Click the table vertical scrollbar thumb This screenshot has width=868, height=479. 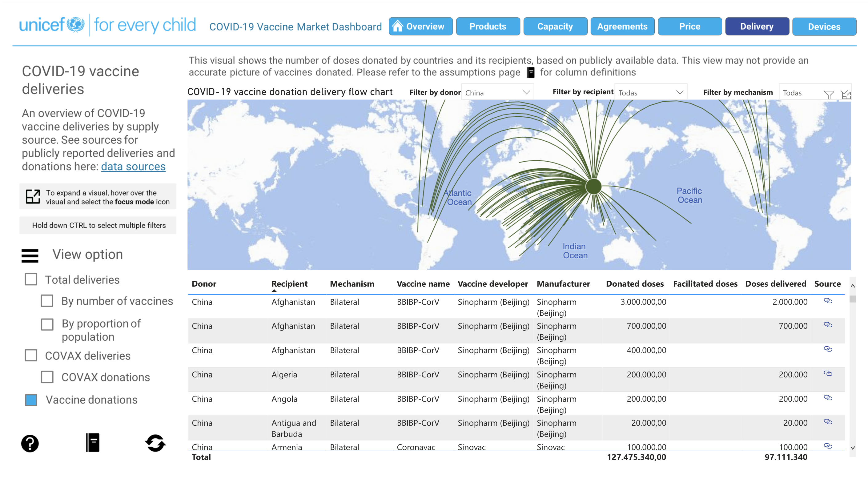tap(853, 299)
